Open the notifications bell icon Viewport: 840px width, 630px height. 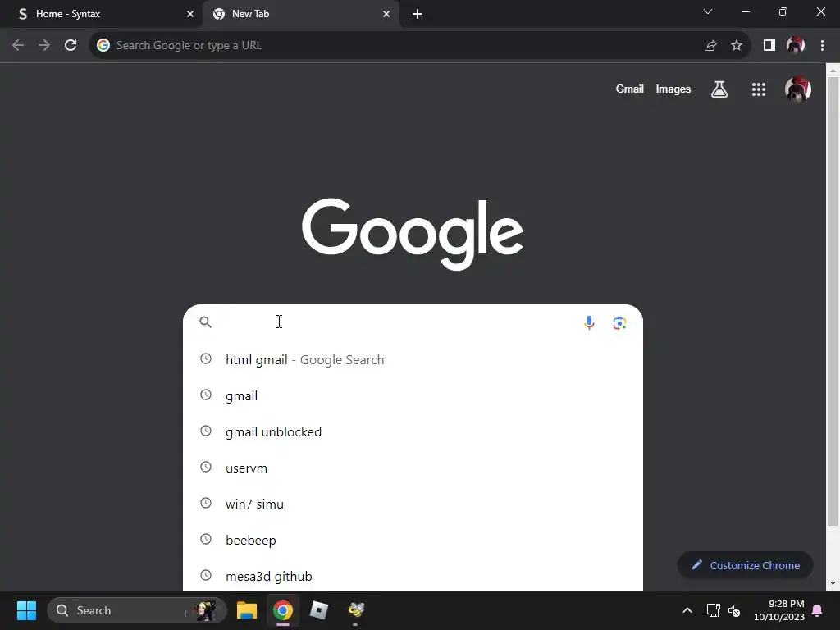tap(818, 610)
